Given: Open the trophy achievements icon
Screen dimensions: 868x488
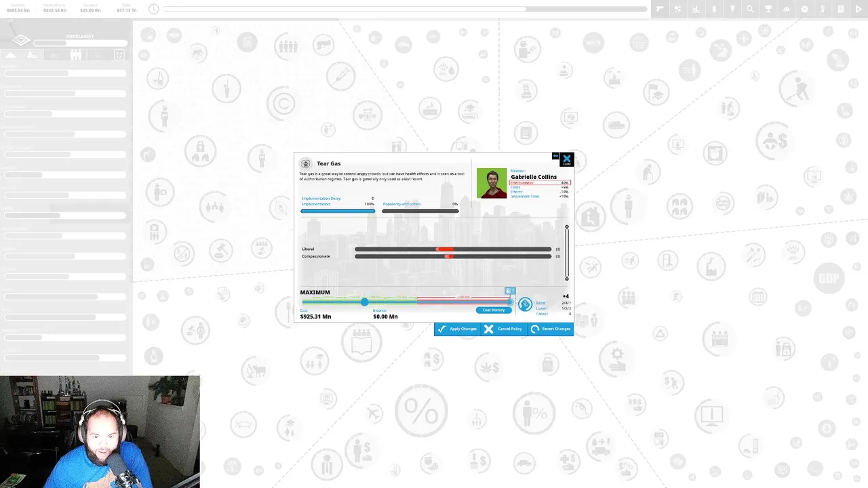Looking at the screenshot, I should [768, 9].
